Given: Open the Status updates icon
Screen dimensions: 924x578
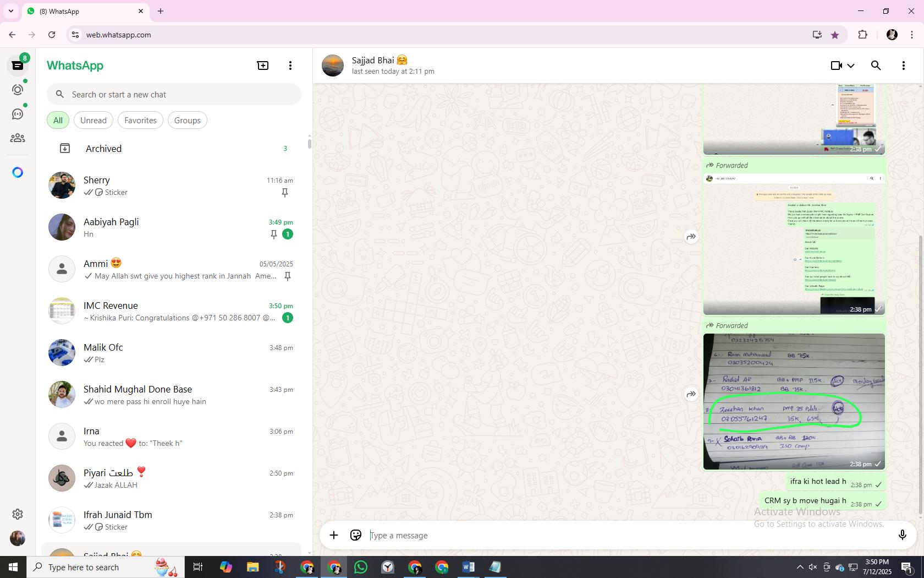Looking at the screenshot, I should (18, 90).
